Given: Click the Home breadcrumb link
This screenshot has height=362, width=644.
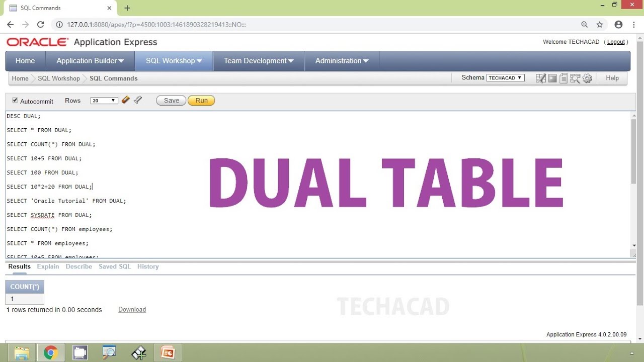Looking at the screenshot, I should pyautogui.click(x=20, y=78).
